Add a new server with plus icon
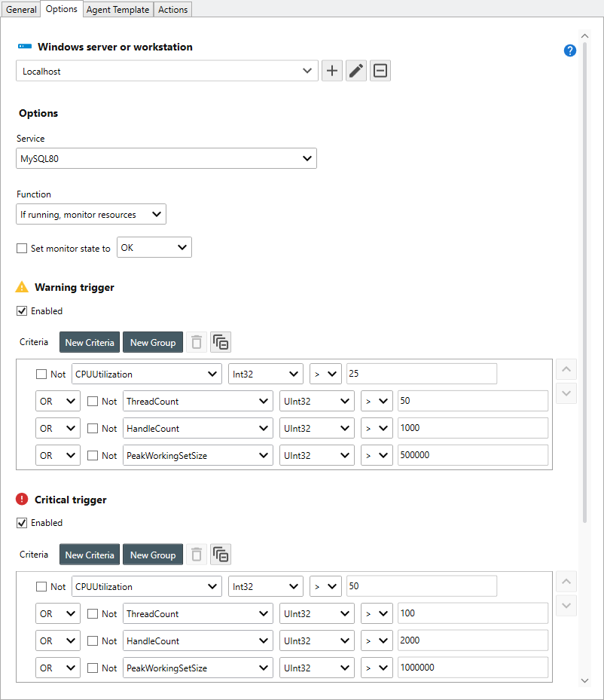This screenshot has width=604, height=700. coord(332,71)
